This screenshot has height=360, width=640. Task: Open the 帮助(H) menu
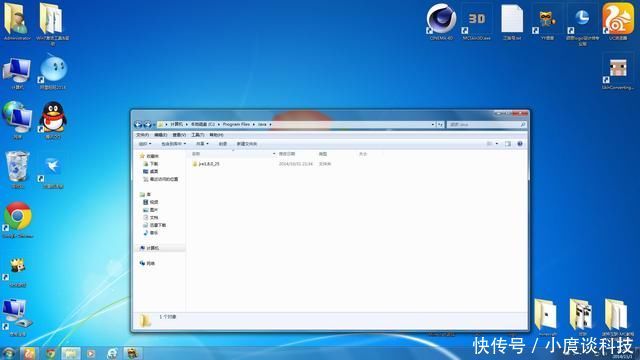coord(216,135)
